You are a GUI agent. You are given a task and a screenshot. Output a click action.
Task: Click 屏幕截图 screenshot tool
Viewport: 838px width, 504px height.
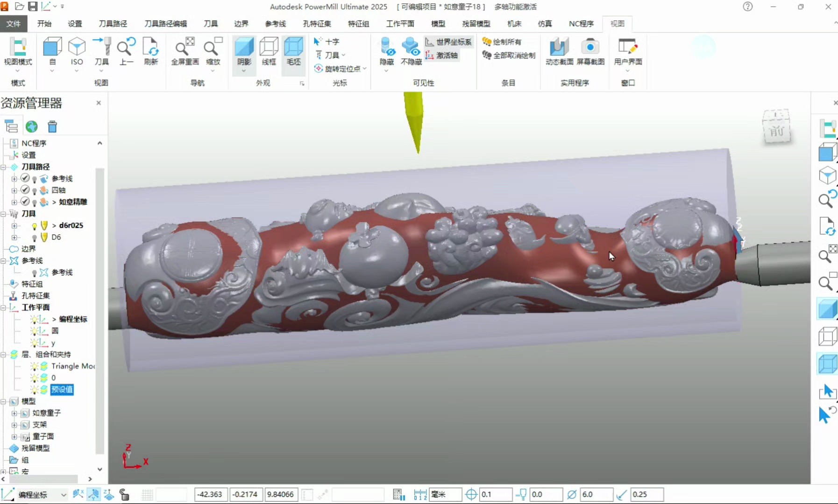pos(590,51)
